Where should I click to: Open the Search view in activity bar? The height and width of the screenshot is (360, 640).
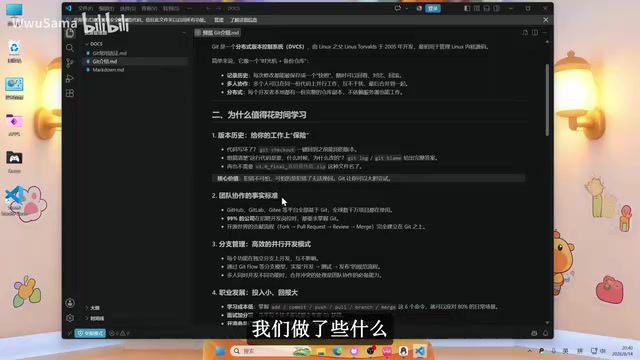click(x=70, y=48)
